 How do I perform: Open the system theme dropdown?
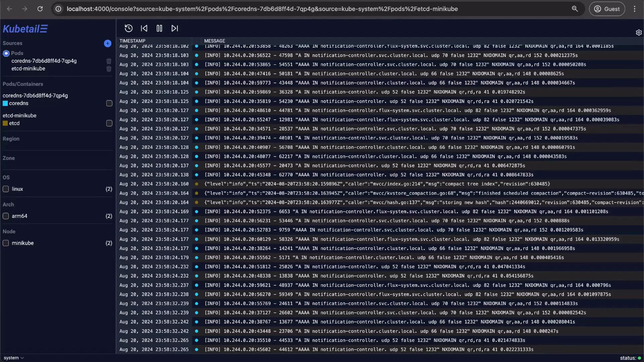click(x=14, y=358)
